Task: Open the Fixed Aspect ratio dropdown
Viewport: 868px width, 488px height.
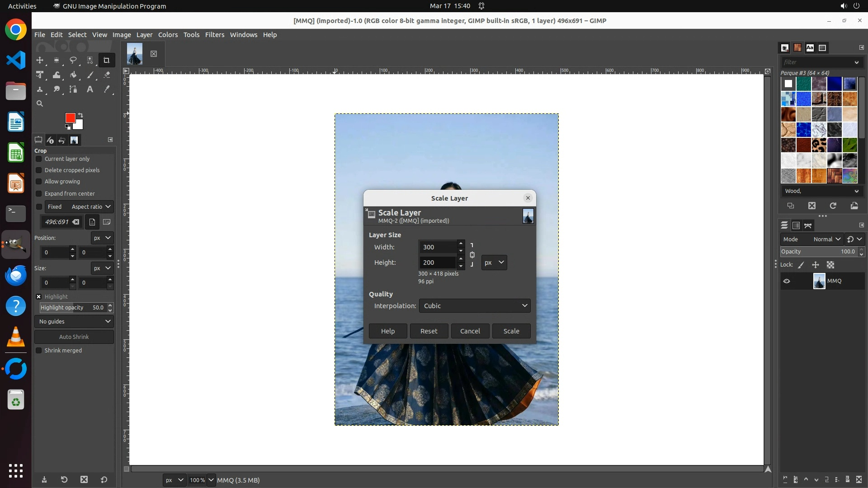Action: point(91,207)
